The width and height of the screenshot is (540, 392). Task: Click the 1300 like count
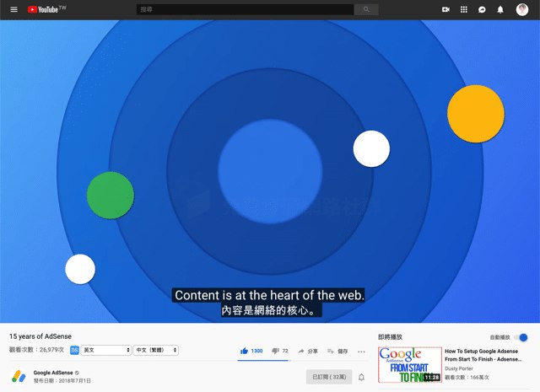click(x=256, y=351)
